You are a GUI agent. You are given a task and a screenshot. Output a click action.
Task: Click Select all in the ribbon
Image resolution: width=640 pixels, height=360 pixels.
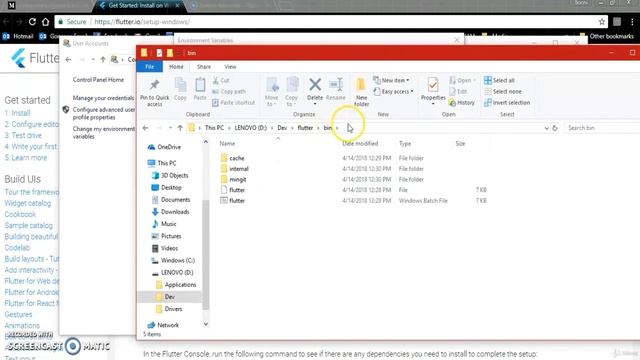(x=499, y=80)
